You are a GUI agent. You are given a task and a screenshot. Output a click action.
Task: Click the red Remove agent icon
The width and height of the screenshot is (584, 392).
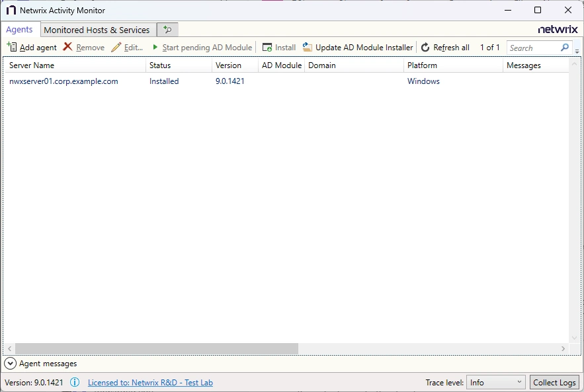pyautogui.click(x=67, y=47)
